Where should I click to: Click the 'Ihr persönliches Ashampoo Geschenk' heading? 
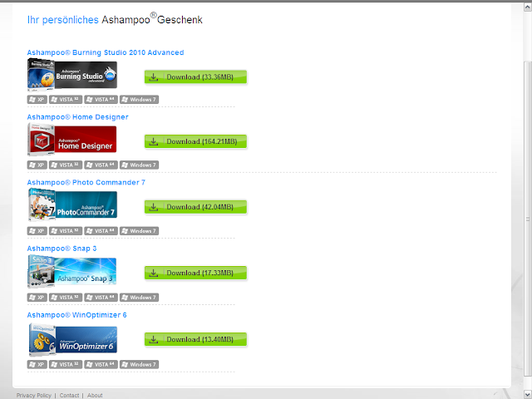click(115, 19)
